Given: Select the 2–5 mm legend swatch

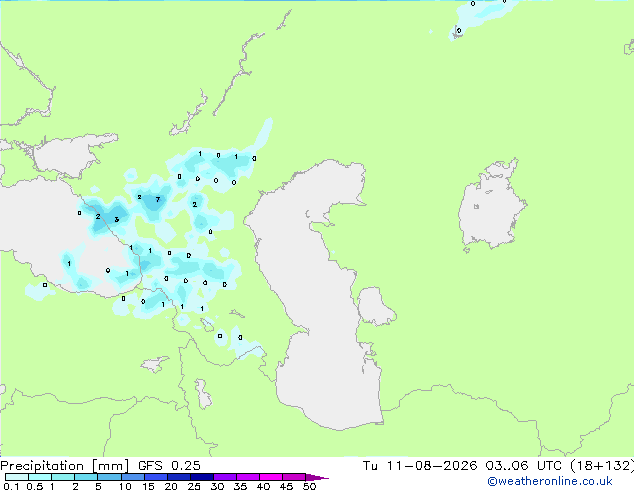Looking at the screenshot, I should point(86,477).
